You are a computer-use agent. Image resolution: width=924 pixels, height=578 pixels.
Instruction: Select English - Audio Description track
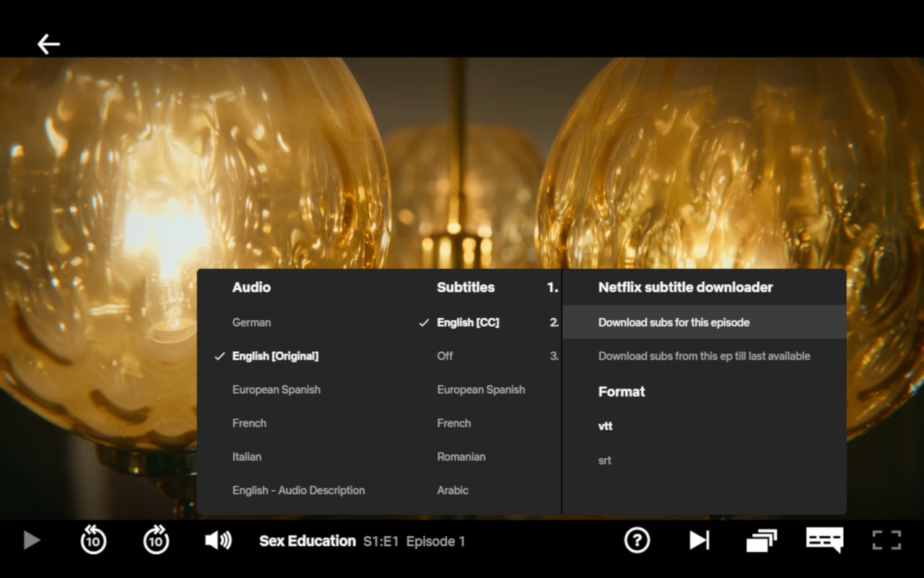pyautogui.click(x=299, y=490)
